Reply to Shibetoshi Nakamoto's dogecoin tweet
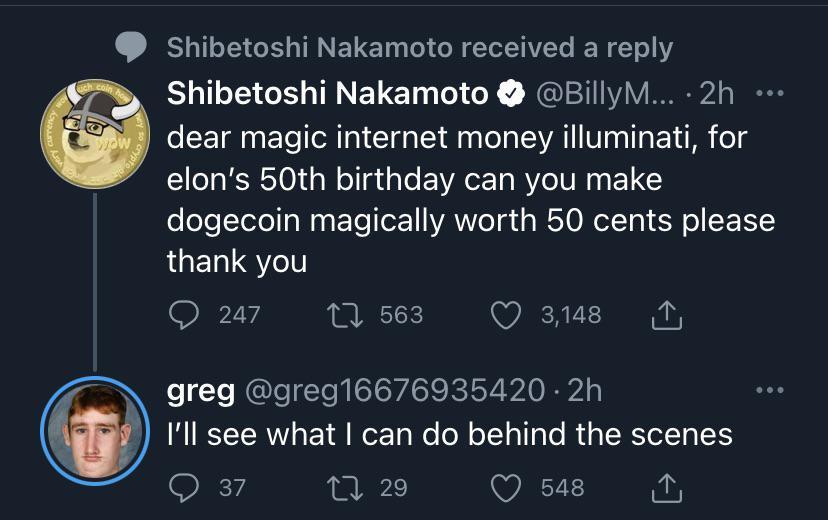 183,315
